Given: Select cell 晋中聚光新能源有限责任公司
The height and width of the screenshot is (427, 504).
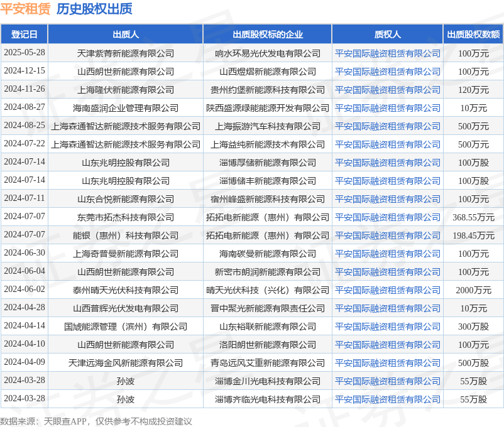Looking at the screenshot, I should 268,308.
